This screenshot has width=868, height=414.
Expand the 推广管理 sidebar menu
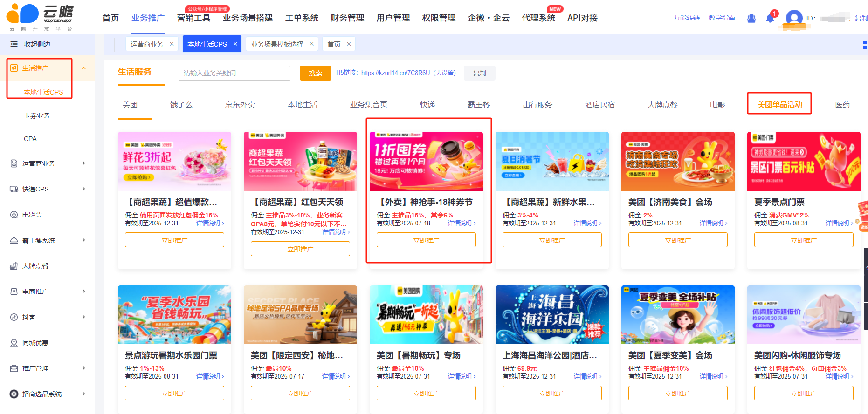point(84,368)
